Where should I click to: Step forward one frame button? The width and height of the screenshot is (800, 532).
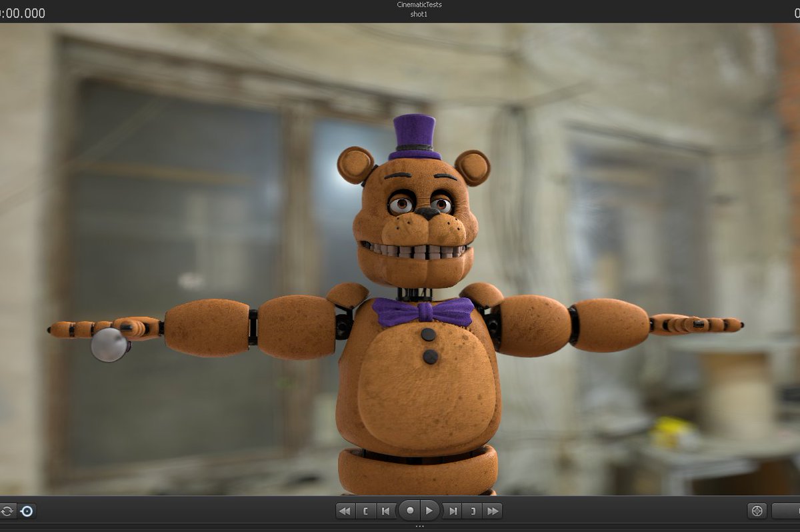(453, 511)
